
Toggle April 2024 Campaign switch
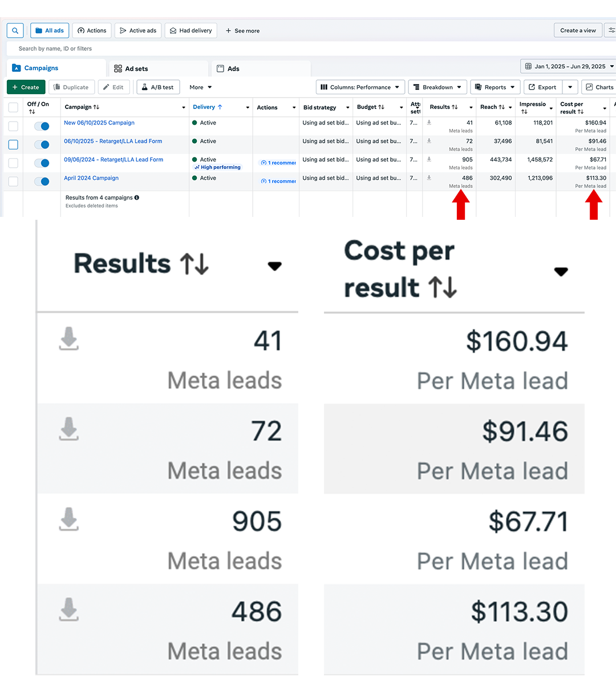(42, 182)
